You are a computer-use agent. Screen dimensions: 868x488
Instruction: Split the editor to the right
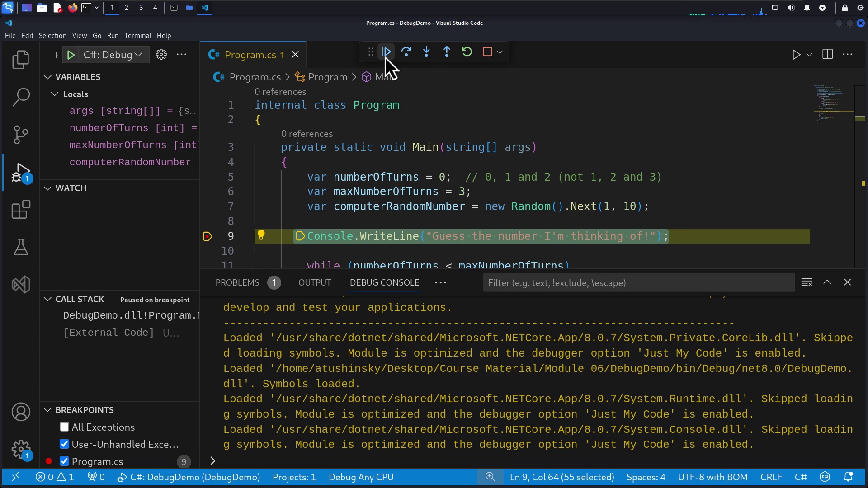tap(828, 55)
